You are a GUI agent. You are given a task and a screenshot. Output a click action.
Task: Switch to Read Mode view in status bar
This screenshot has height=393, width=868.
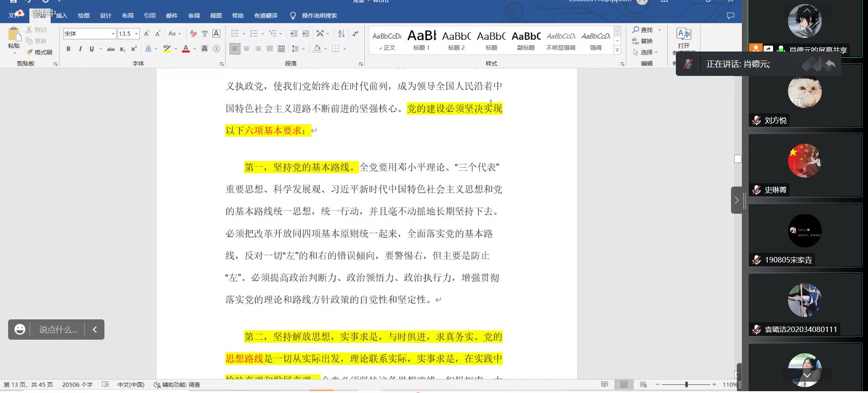(604, 384)
